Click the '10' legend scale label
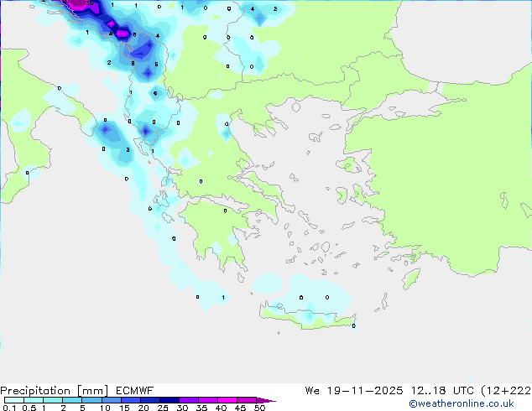The height and width of the screenshot is (411, 532). 105,408
